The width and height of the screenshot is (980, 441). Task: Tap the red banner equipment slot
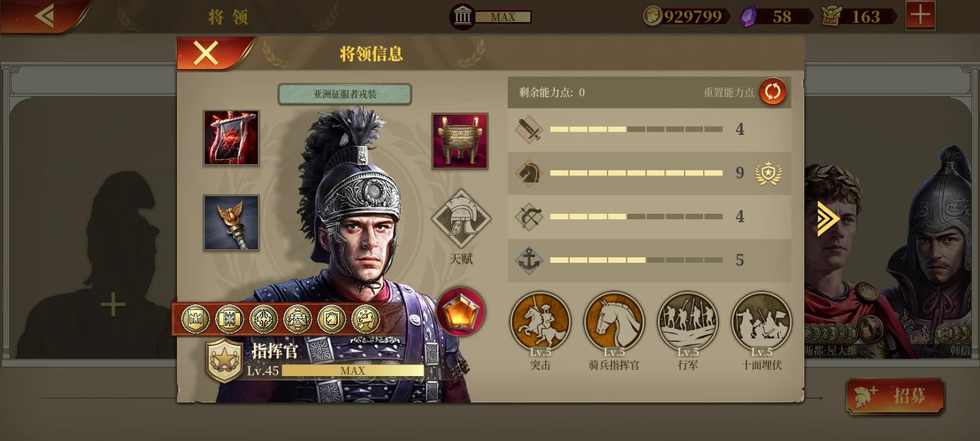[x=231, y=138]
